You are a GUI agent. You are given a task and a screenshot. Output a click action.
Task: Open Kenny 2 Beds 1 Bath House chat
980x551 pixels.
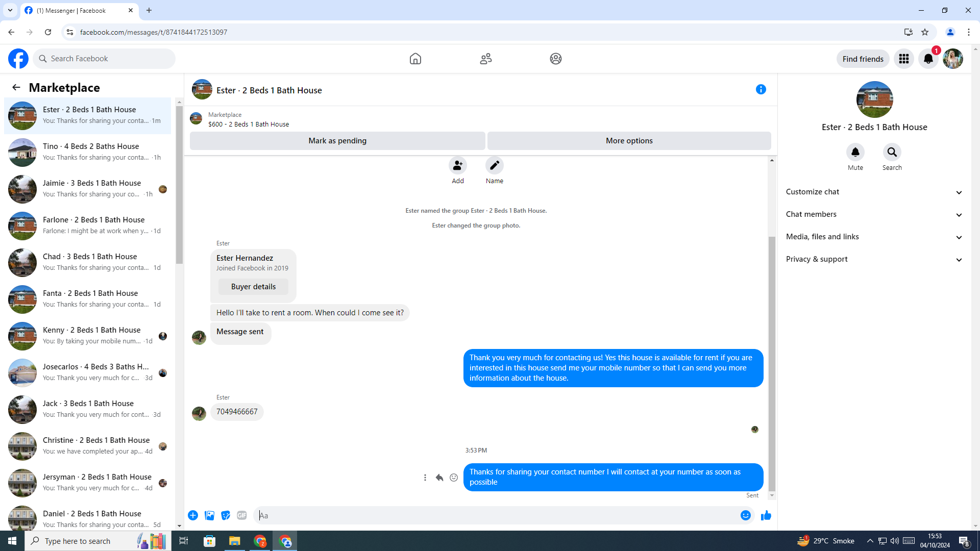(x=88, y=336)
